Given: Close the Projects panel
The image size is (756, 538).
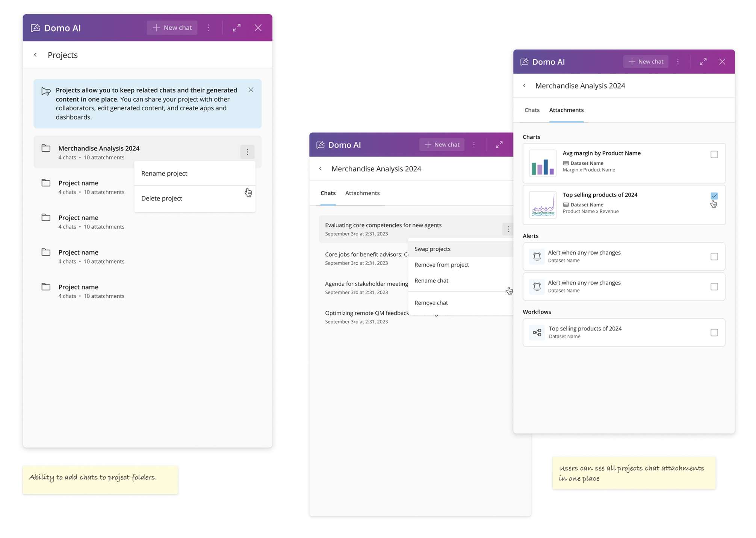Looking at the screenshot, I should 258,28.
